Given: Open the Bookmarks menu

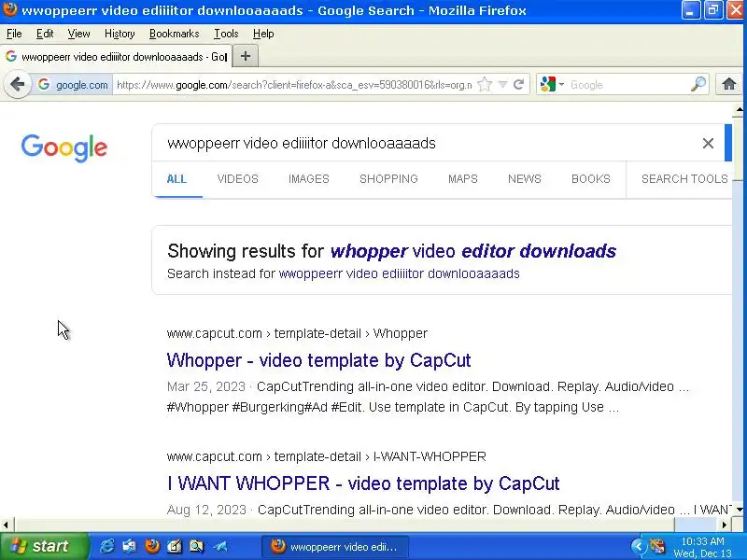Looking at the screenshot, I should [x=174, y=34].
